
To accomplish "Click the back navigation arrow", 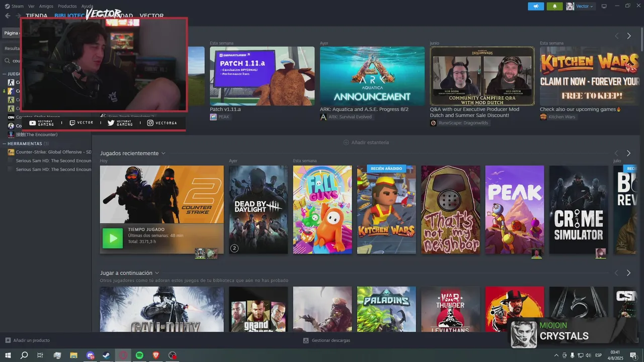I will pyautogui.click(x=8, y=16).
